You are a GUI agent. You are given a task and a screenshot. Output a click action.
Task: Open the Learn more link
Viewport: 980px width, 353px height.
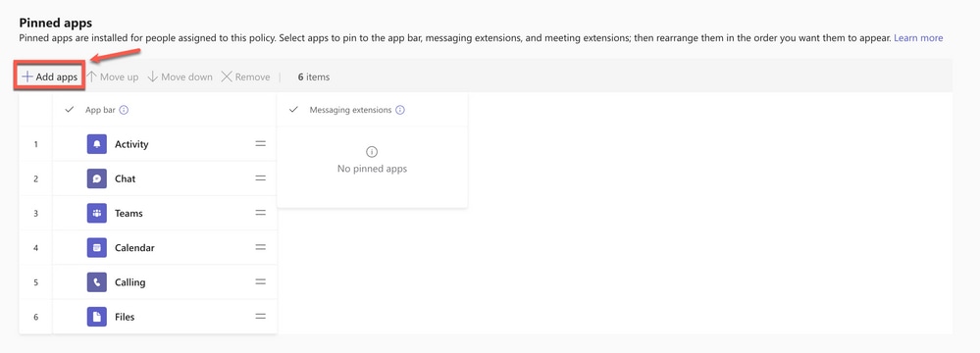pyautogui.click(x=918, y=38)
